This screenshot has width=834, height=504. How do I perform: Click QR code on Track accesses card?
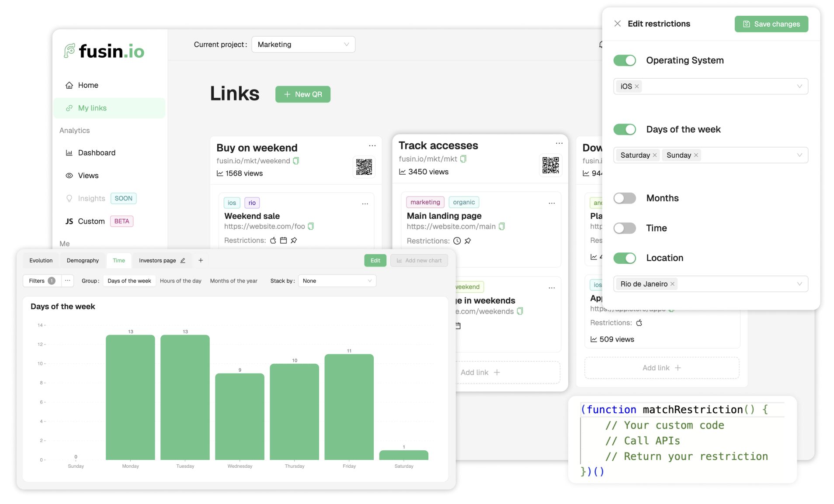550,165
